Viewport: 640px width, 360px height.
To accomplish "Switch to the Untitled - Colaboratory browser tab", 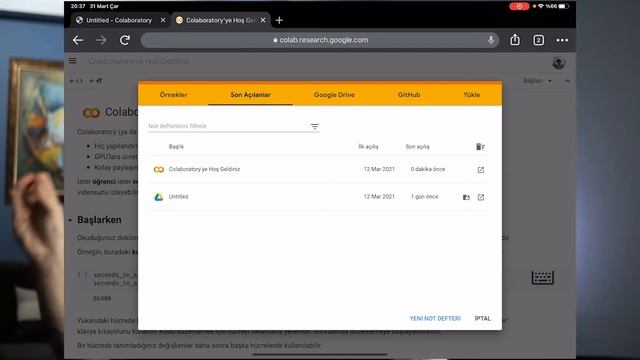I will 118,20.
